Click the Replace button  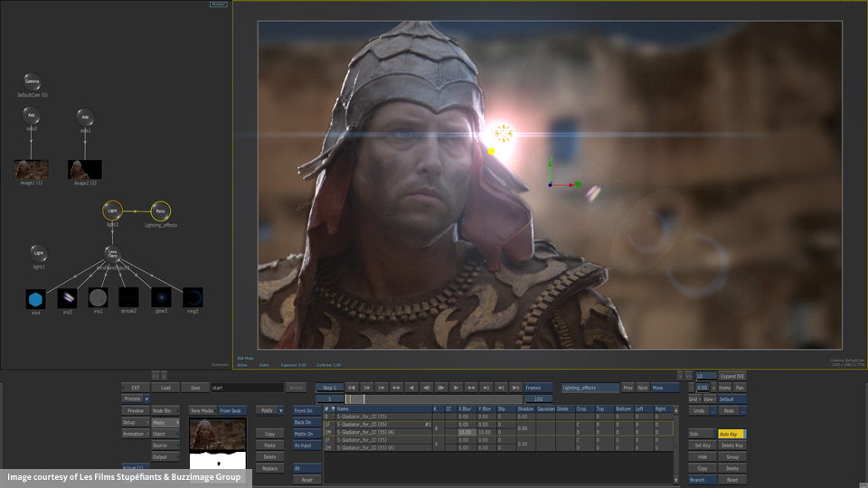pos(269,468)
